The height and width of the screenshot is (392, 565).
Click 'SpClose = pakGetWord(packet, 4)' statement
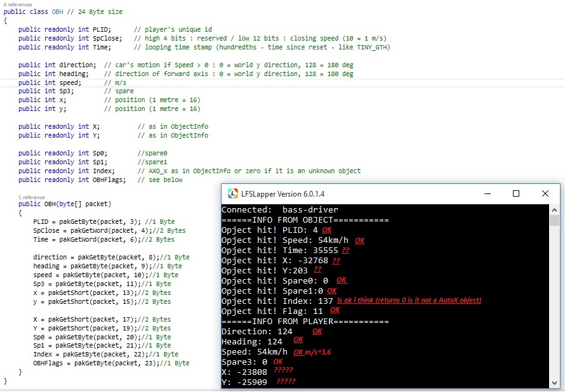click(x=92, y=230)
